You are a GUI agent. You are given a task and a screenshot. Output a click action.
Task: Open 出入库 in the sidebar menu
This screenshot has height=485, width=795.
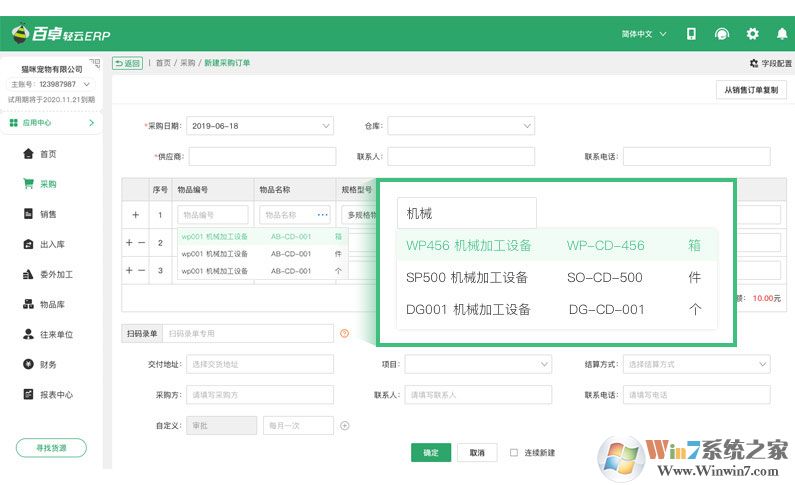tap(52, 244)
